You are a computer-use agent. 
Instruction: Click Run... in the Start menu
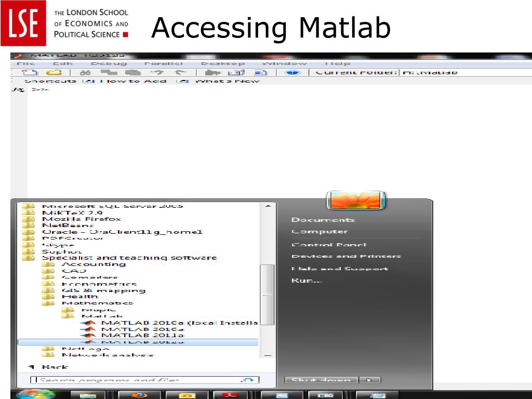[x=307, y=280]
